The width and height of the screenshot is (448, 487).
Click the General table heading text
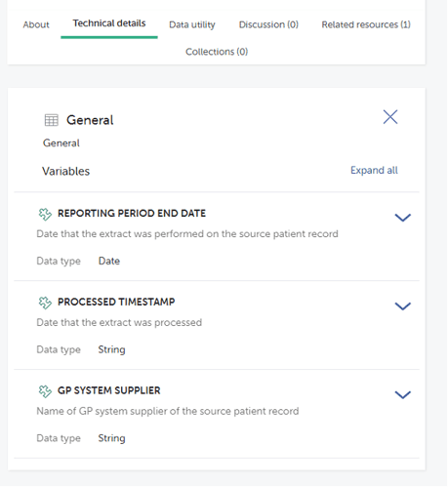[x=90, y=120]
